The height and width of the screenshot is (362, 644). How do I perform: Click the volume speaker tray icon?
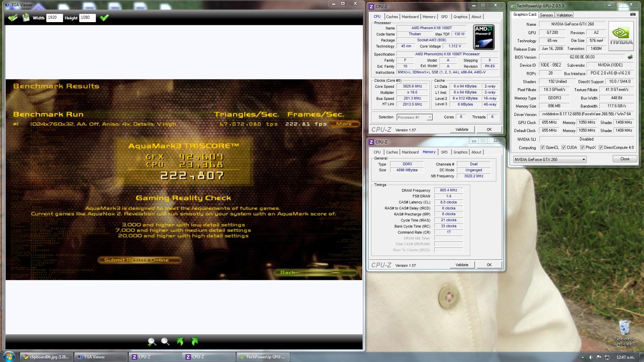click(591, 357)
